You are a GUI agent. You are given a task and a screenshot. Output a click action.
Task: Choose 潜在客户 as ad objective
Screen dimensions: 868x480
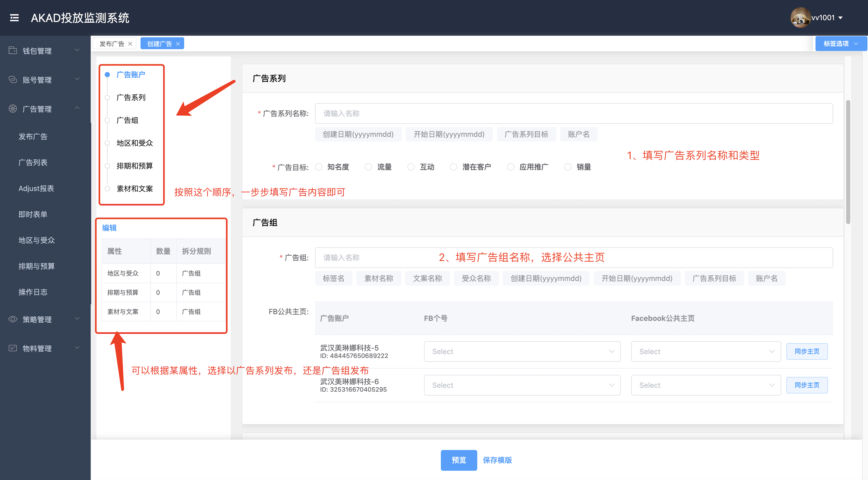454,167
